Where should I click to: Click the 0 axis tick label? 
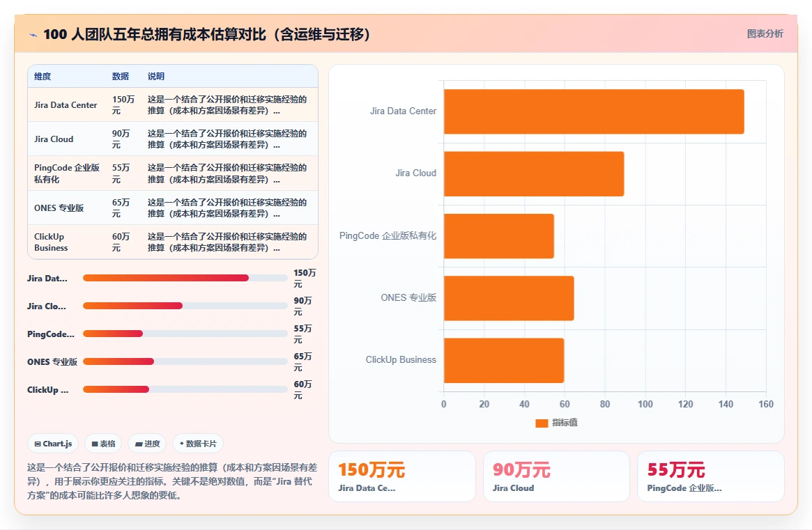pos(444,404)
